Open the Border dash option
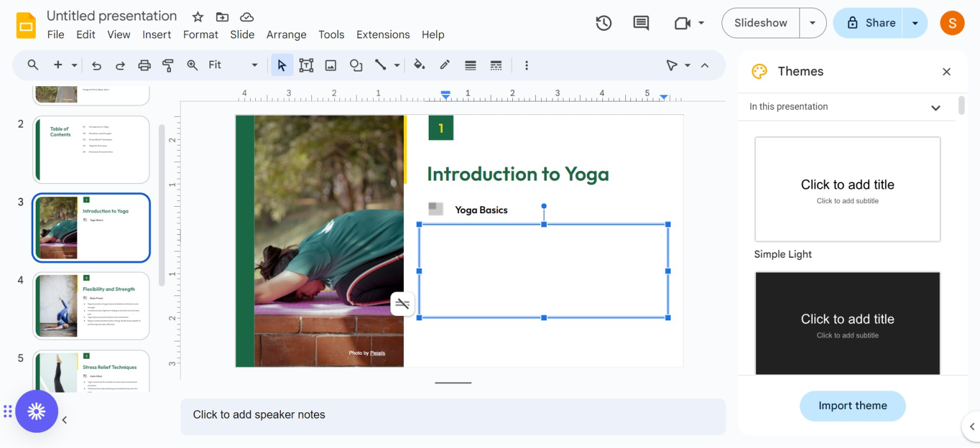980x448 pixels. [x=496, y=65]
